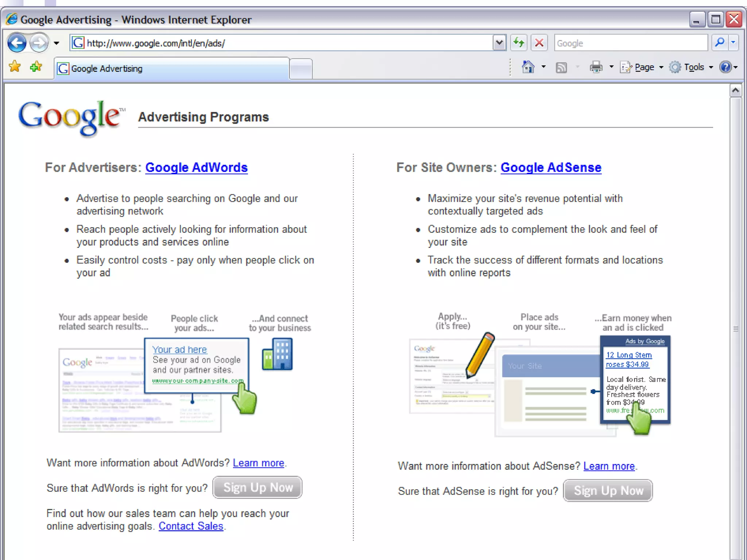Click the magnifier search icon
The width and height of the screenshot is (747, 560).
(719, 43)
